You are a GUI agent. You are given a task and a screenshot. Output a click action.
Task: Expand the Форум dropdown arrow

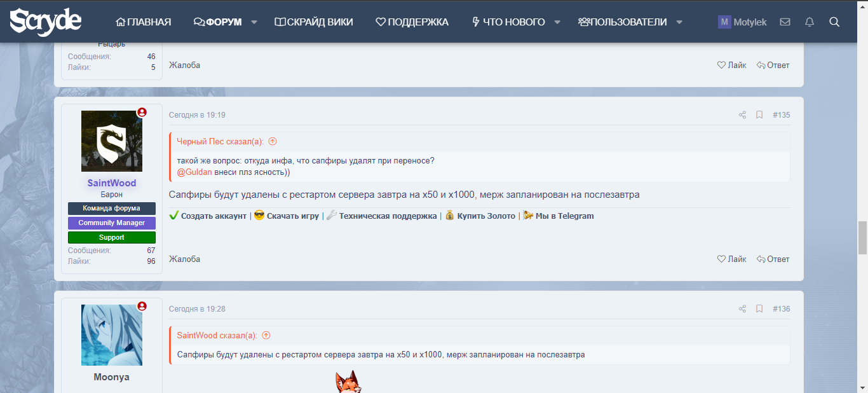click(254, 22)
